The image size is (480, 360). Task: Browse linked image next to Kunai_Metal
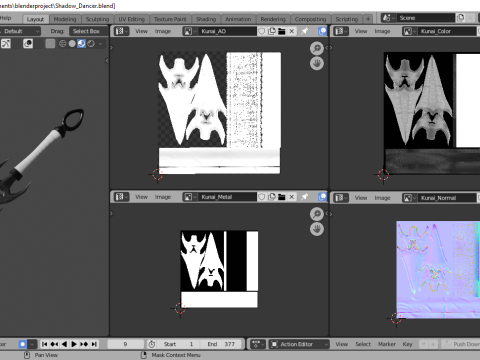pyautogui.click(x=190, y=197)
